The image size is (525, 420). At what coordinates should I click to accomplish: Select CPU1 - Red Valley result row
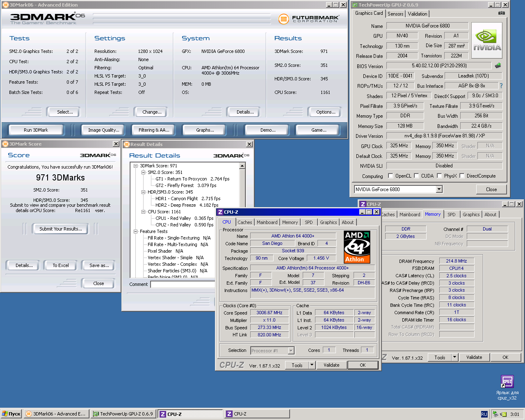tap(184, 218)
